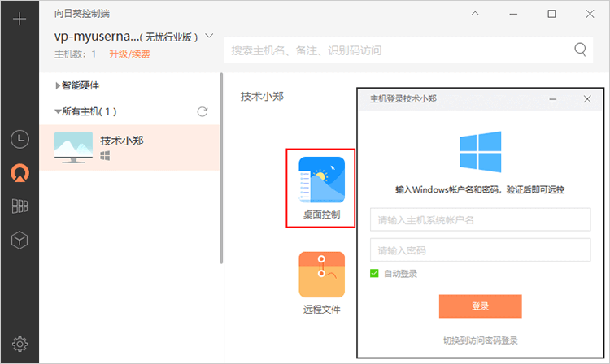
Task: Maximize the 向日葵控制端 main window
Action: click(x=551, y=14)
